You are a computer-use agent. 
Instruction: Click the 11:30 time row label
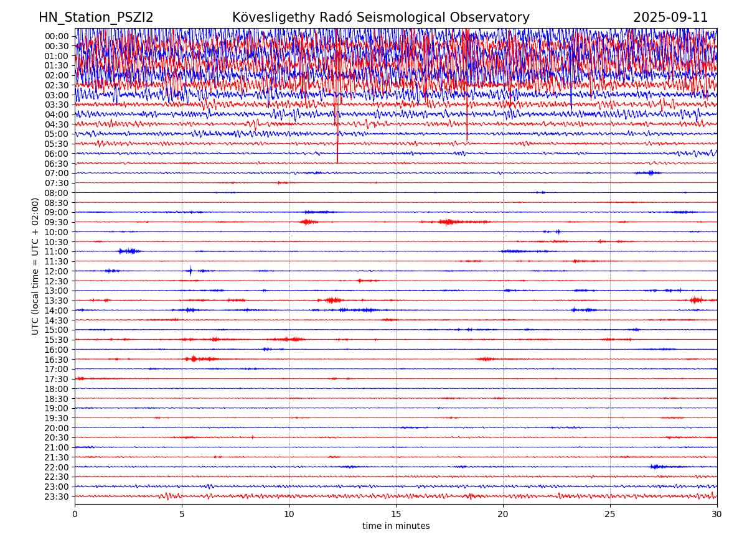pyautogui.click(x=57, y=261)
